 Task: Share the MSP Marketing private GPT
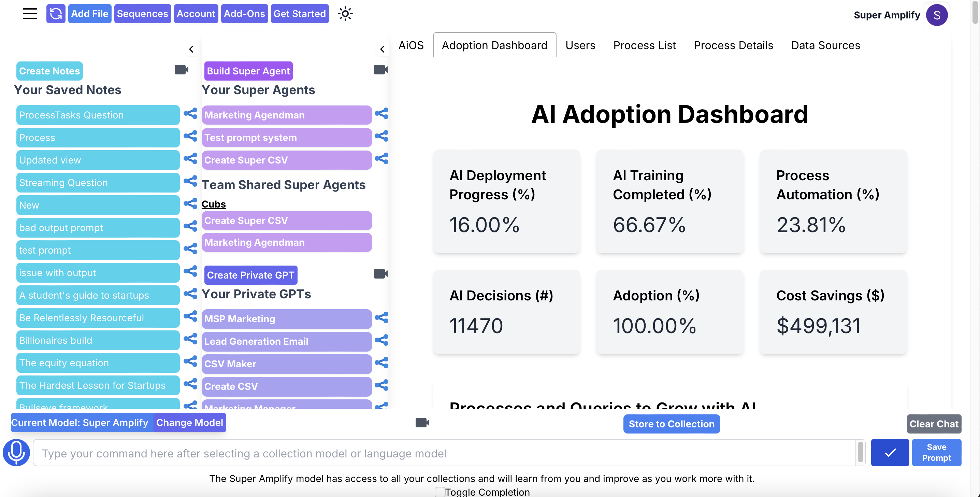tap(381, 318)
